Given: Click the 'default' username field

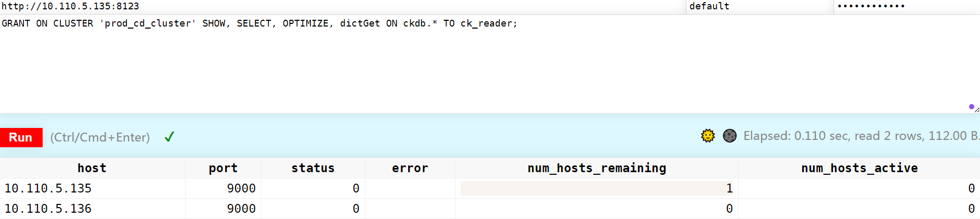Looking at the screenshot, I should tap(760, 6).
